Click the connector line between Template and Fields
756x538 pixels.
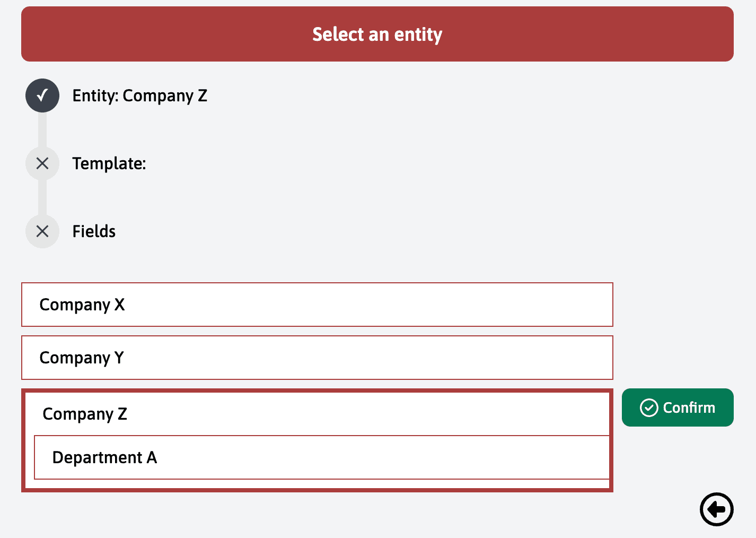(x=42, y=197)
